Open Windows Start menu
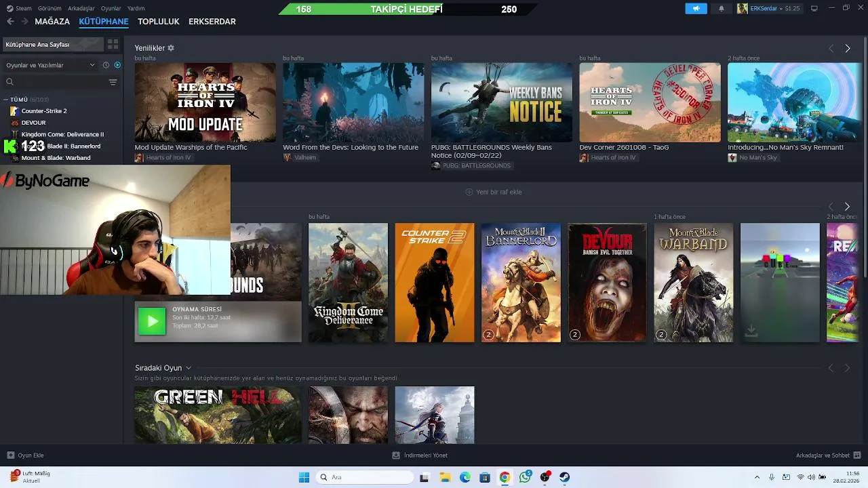 [304, 477]
